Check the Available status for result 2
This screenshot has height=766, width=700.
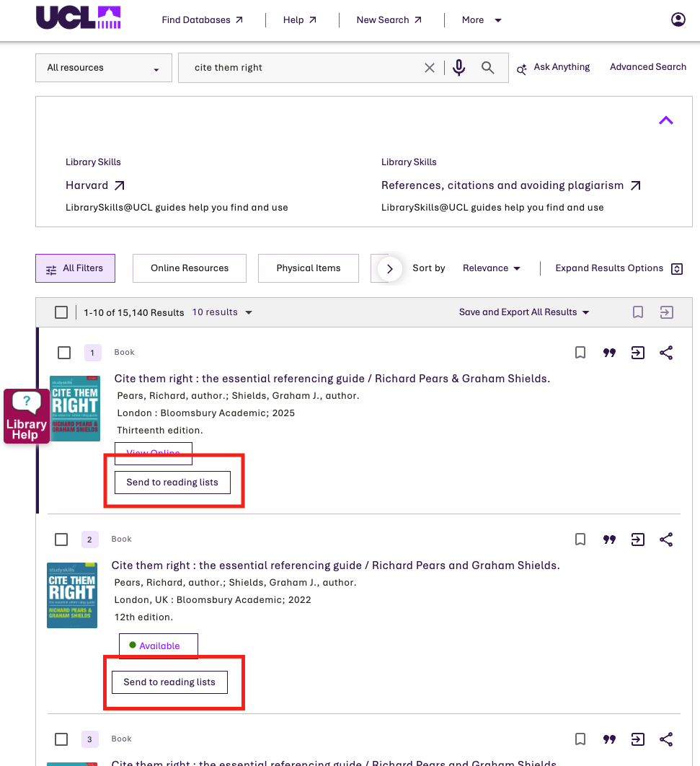click(159, 646)
